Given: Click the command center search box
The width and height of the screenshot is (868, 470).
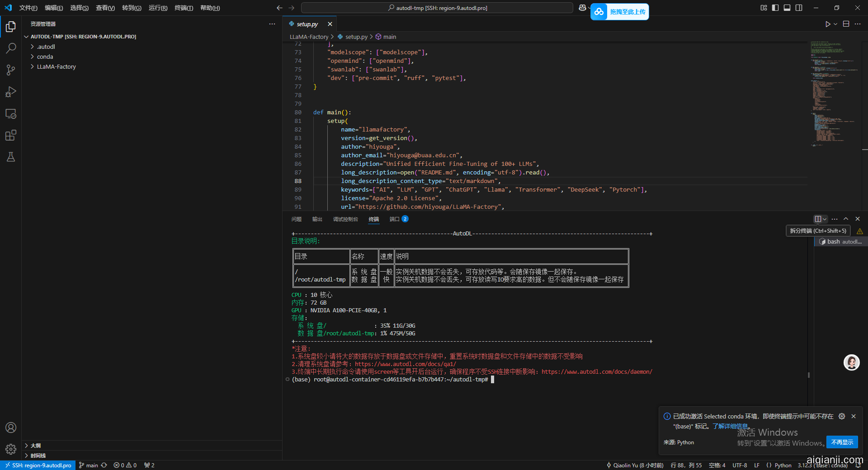Looking at the screenshot, I should point(437,8).
